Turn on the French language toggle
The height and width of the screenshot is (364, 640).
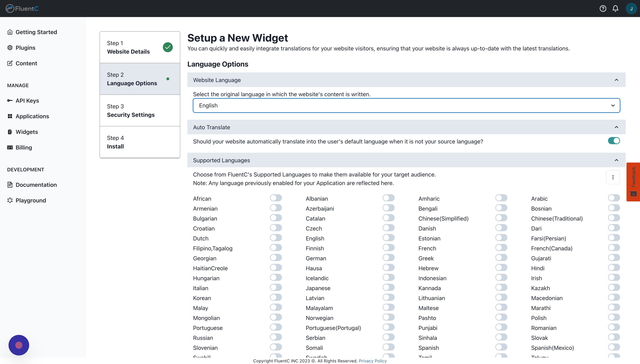501,248
